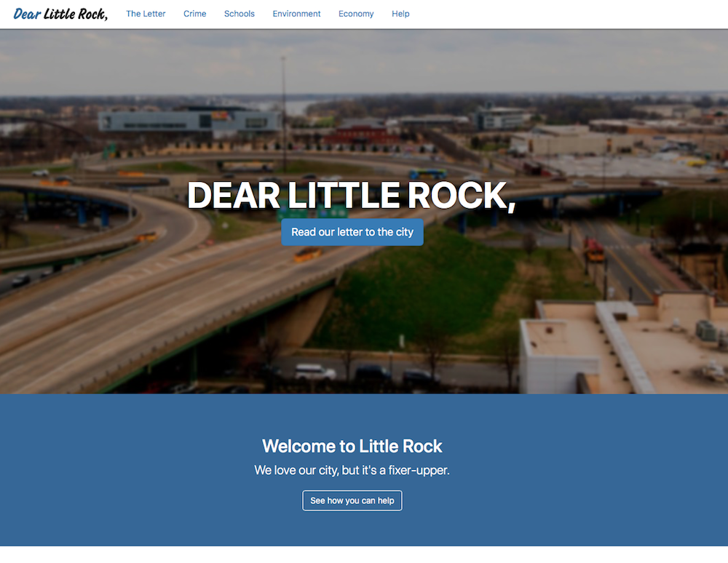Image resolution: width=728 pixels, height=563 pixels.
Task: Click the red truck on the side street
Action: click(594, 250)
